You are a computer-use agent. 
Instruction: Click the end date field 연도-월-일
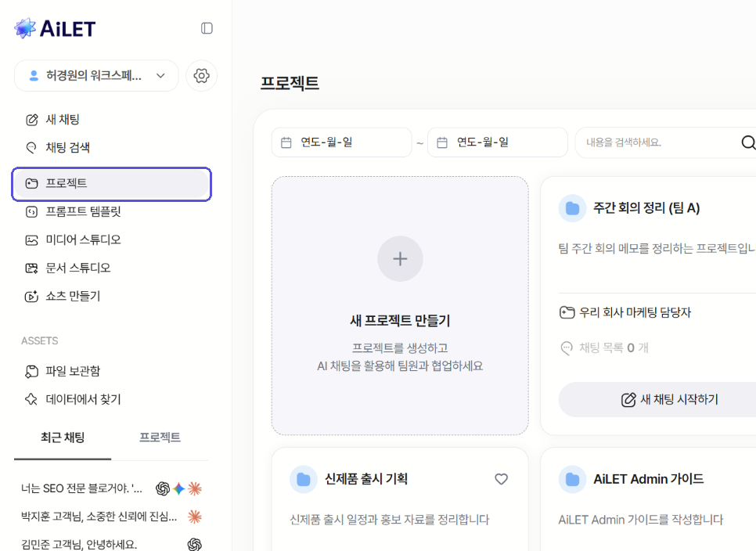point(498,142)
